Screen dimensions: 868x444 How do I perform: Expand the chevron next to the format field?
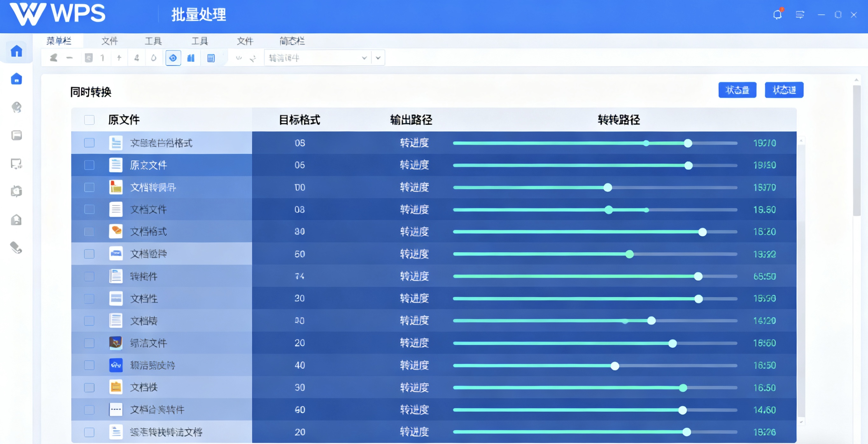point(364,58)
